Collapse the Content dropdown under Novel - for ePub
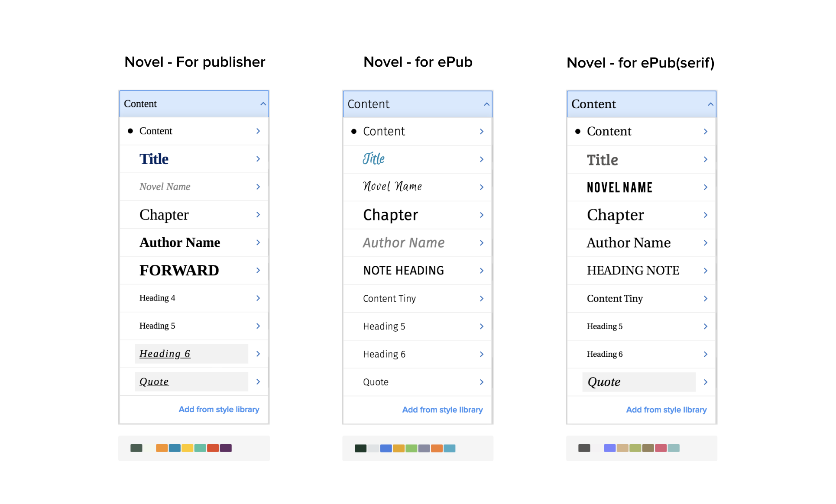 point(486,104)
